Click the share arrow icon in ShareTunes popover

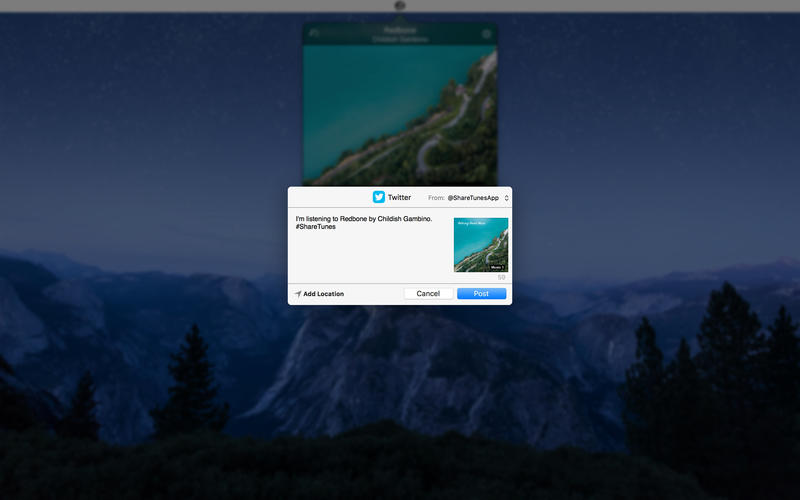click(314, 33)
